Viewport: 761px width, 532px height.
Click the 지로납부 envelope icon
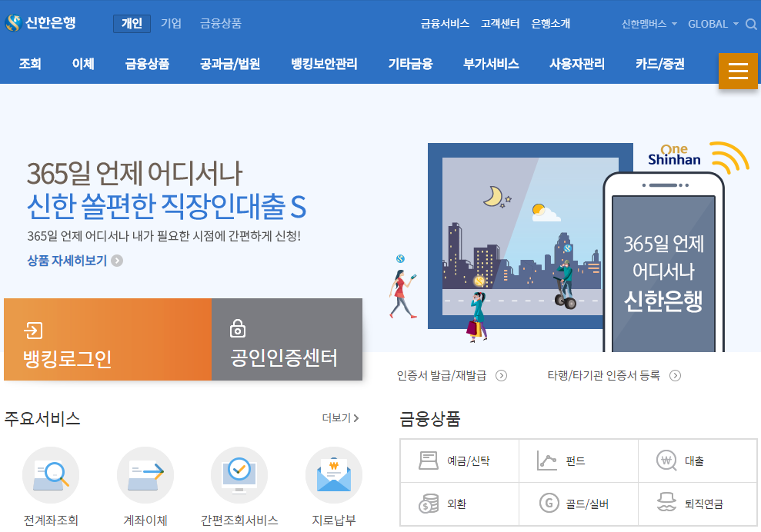(333, 475)
